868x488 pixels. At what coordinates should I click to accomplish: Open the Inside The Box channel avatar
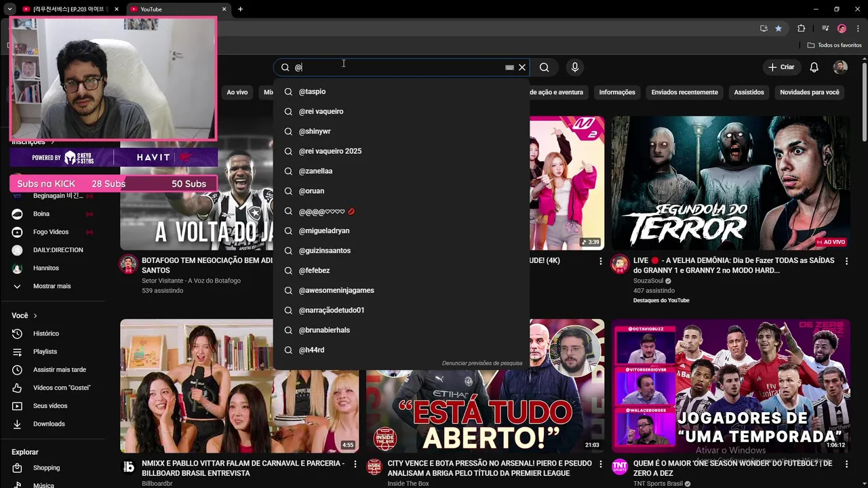tap(374, 467)
